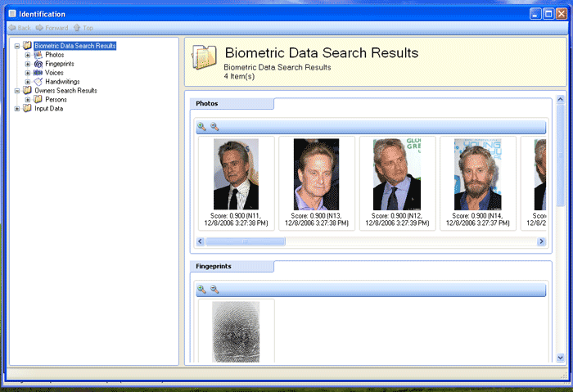Click the Biometric Data Search Results tree folder icon
Image resolution: width=573 pixels, height=392 pixels.
coord(27,46)
